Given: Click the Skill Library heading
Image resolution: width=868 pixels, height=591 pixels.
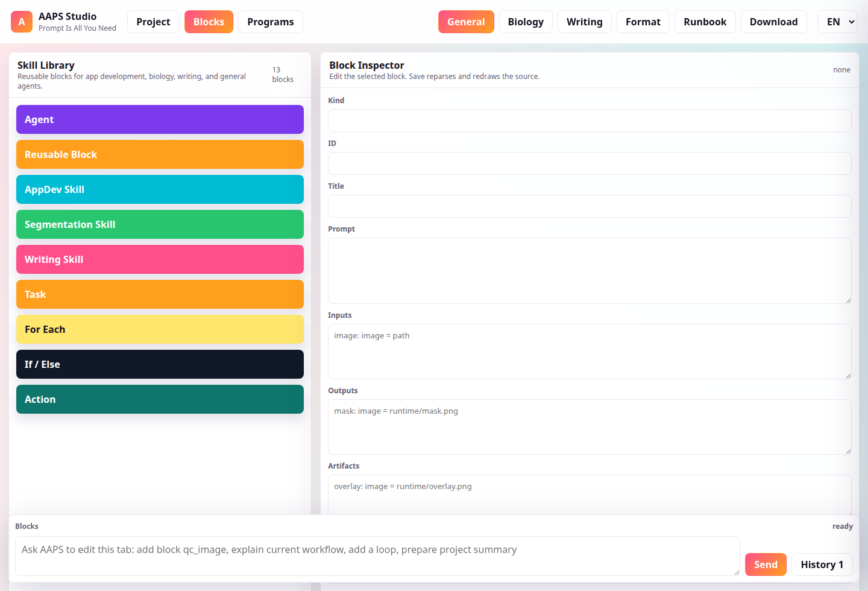Looking at the screenshot, I should point(46,65).
